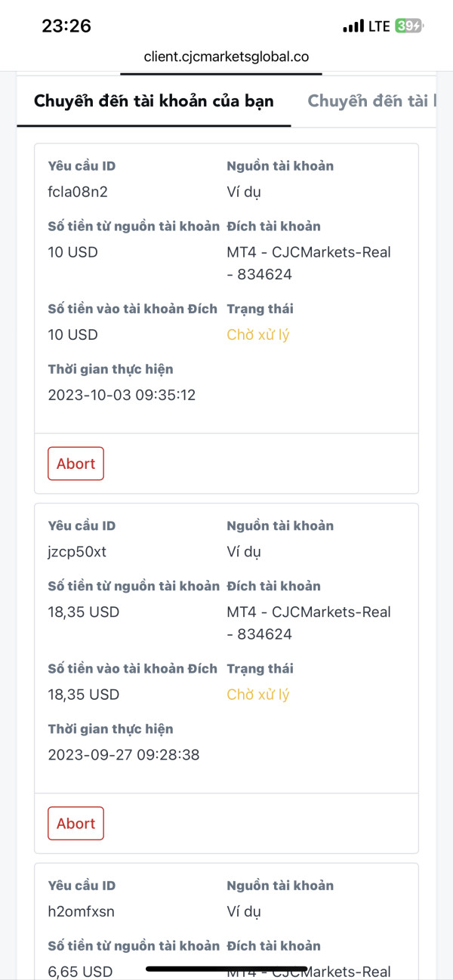Tap destination account of the jzcp50xt card
Screen dimensions: 453x980
pyautogui.click(x=309, y=622)
